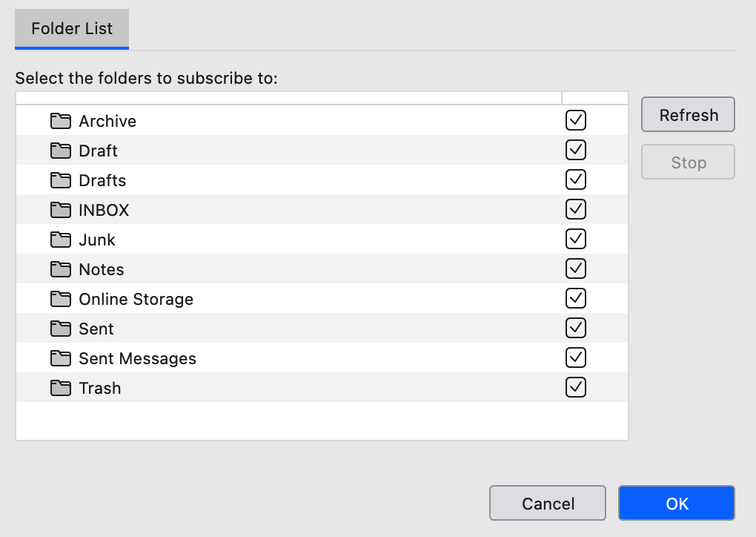Click the Notes folder icon
The image size is (756, 537).
click(61, 269)
